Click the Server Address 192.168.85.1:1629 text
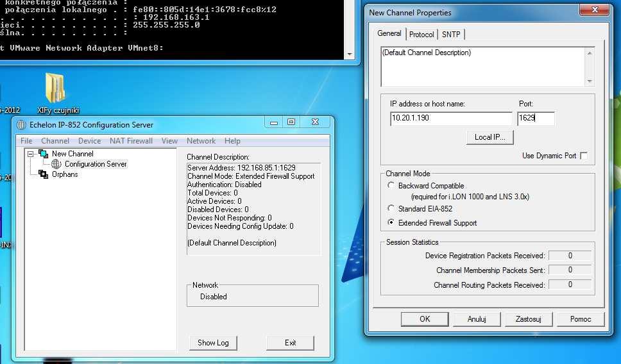 coord(242,168)
